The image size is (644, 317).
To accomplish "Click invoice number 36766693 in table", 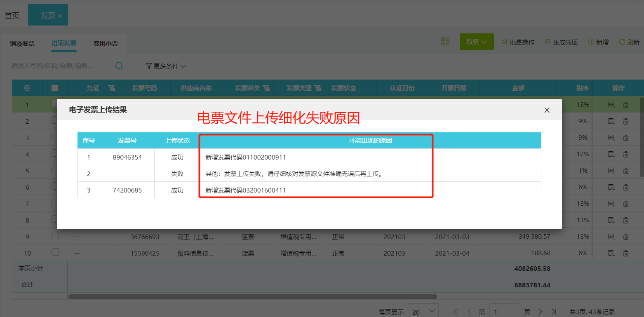I will [145, 237].
